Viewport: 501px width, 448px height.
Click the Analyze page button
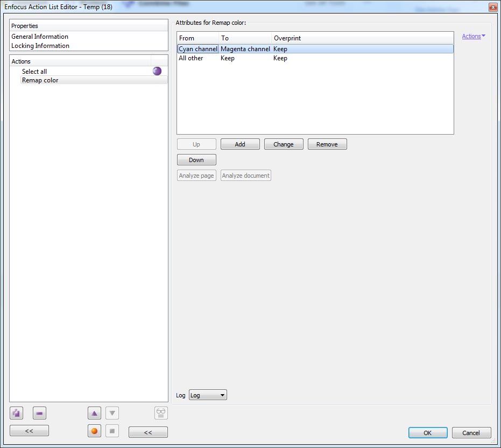coord(196,176)
